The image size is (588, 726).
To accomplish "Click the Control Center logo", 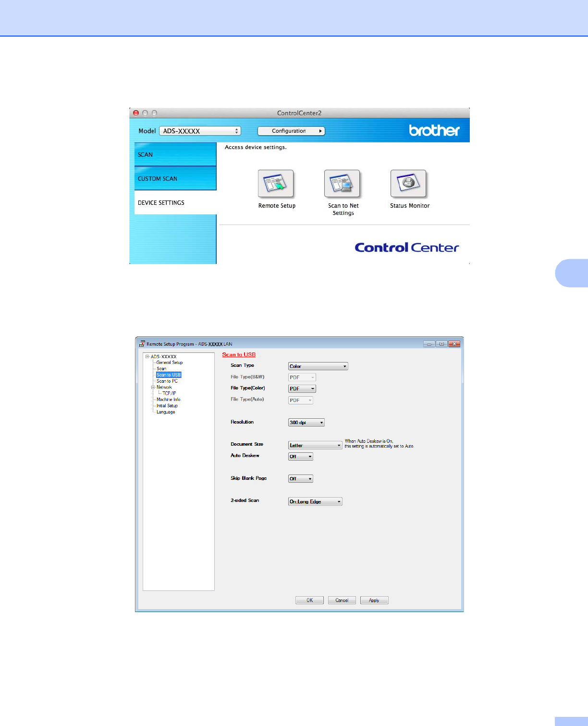I will tap(407, 248).
